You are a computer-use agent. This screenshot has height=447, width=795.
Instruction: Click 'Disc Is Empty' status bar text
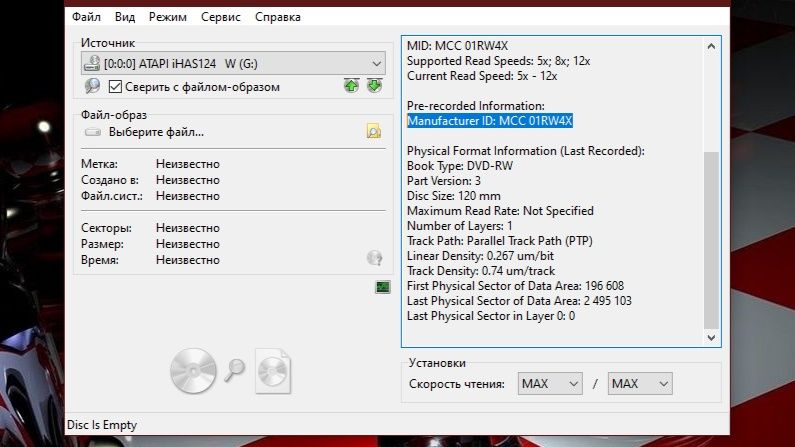pyautogui.click(x=102, y=425)
